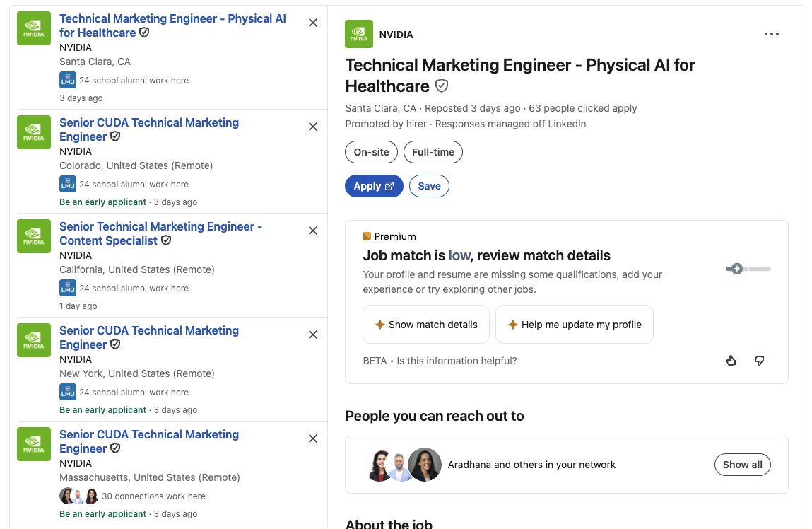
Task: Open New York Senior CUDA Technical Marketing link
Action: click(149, 337)
